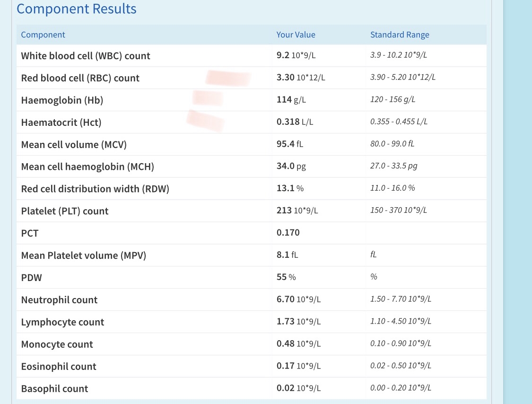Screen dimensions: 532x404
Task: Click the Red blood cell (RBC) count label
Action: click(80, 78)
